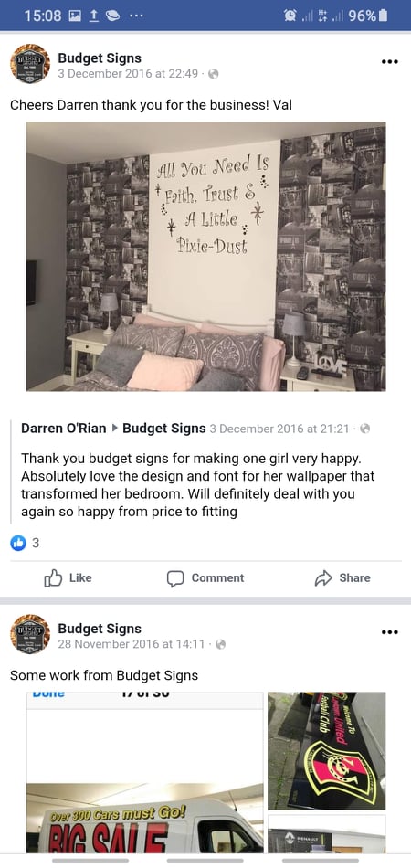The image size is (411, 868).
Task: Share the Darren post
Action: tap(342, 578)
